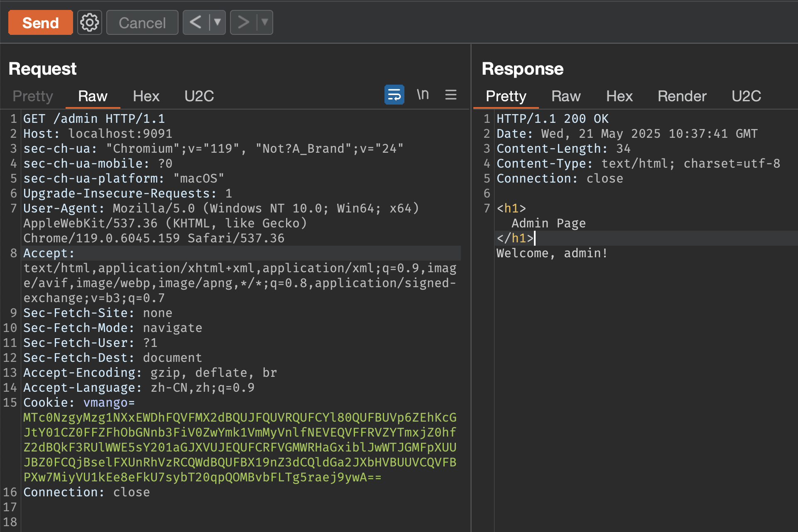Click request 'Connection: close' header
The height and width of the screenshot is (532, 798).
click(87, 492)
